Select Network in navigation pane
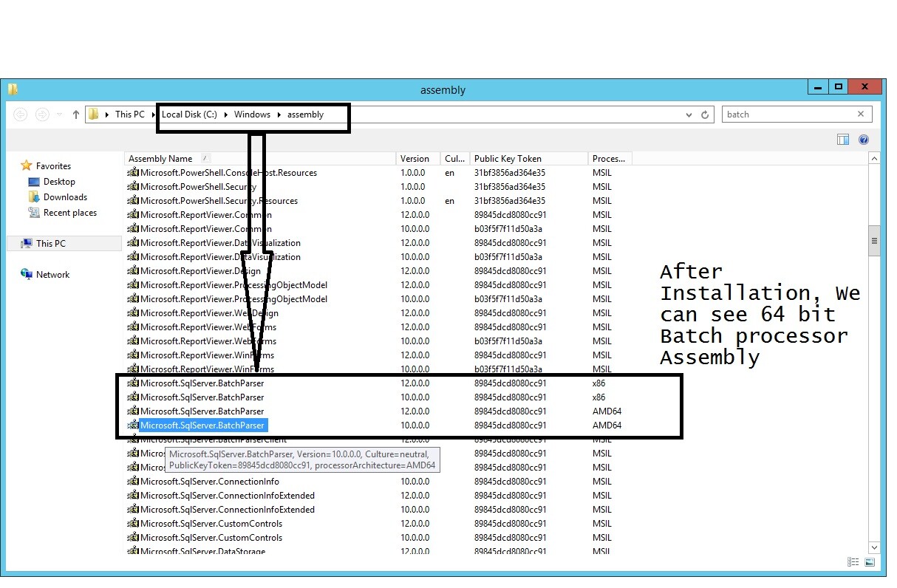 click(52, 275)
